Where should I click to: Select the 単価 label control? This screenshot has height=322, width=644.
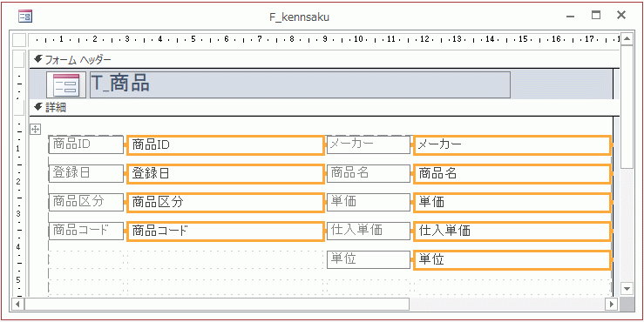[x=369, y=202]
